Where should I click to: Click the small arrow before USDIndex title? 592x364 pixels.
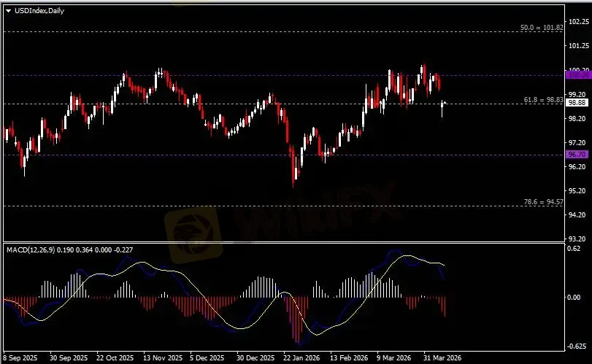tap(8, 10)
